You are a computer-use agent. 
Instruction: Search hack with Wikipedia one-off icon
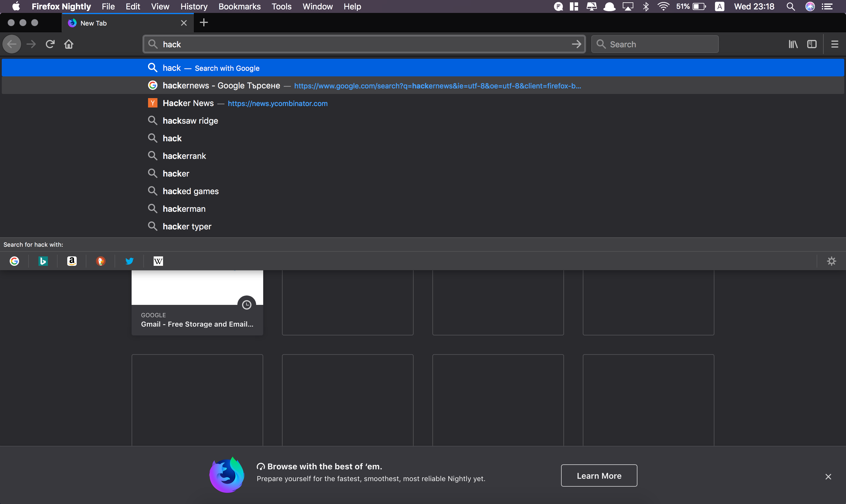pos(158,261)
